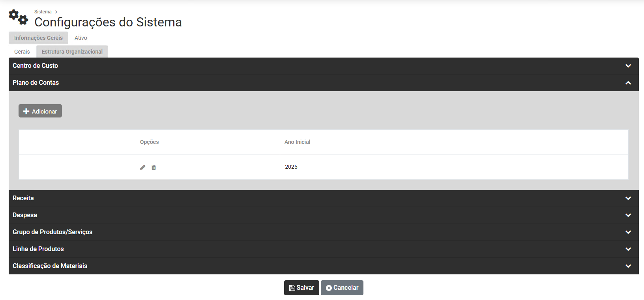Image resolution: width=644 pixels, height=300 pixels.
Task: Click the trash delete icon for 2025
Action: click(x=154, y=168)
